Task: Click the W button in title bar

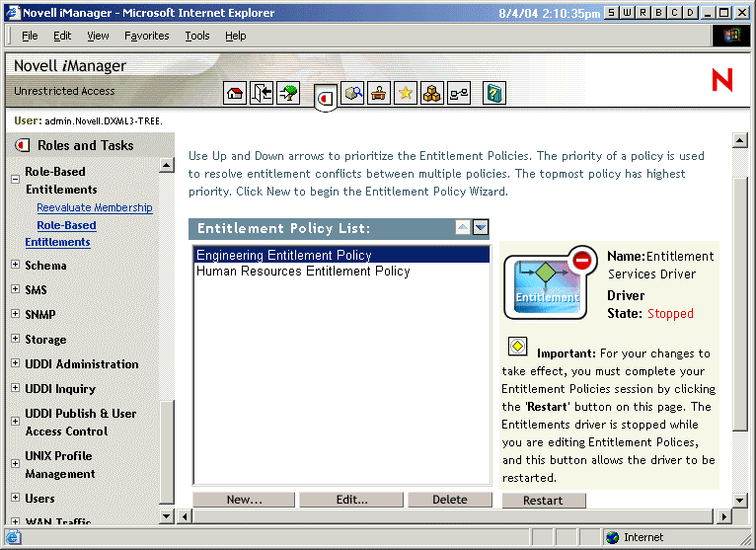Action: [x=627, y=13]
